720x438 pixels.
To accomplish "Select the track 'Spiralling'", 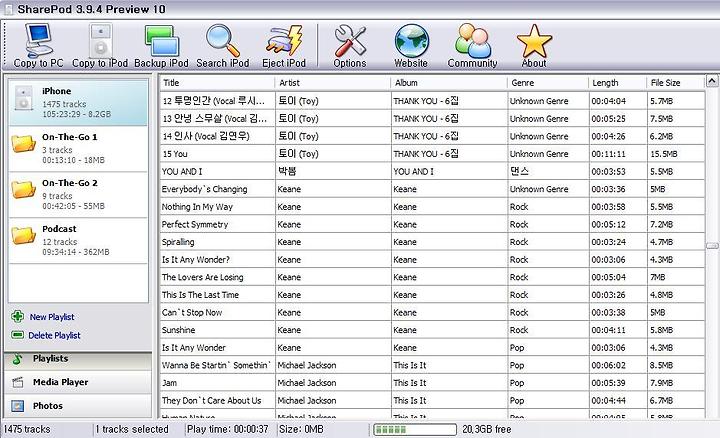I will coord(433,242).
